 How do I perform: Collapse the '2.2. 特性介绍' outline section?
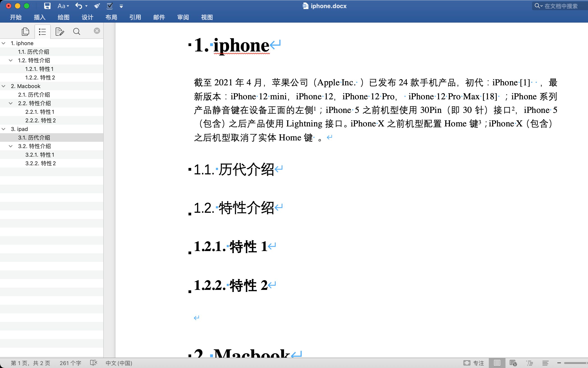(11, 103)
